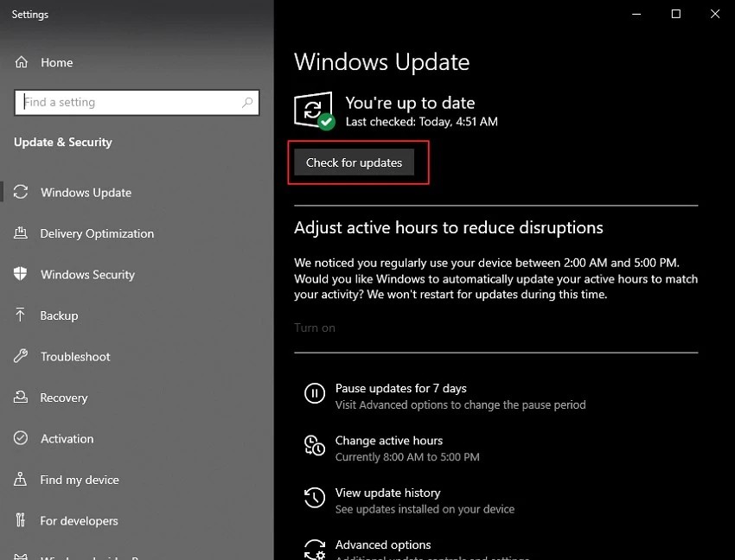Close the Settings window
This screenshot has height=560, width=735.
[715, 14]
